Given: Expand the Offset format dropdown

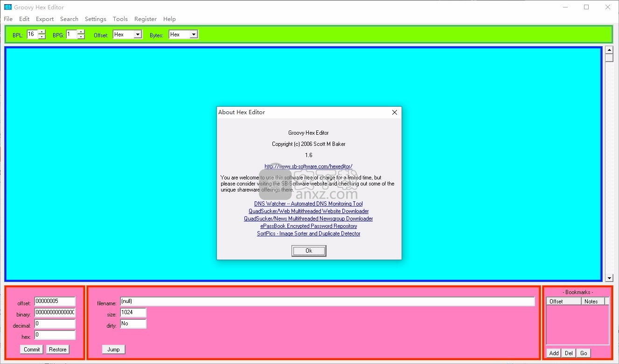Looking at the screenshot, I should (x=138, y=34).
